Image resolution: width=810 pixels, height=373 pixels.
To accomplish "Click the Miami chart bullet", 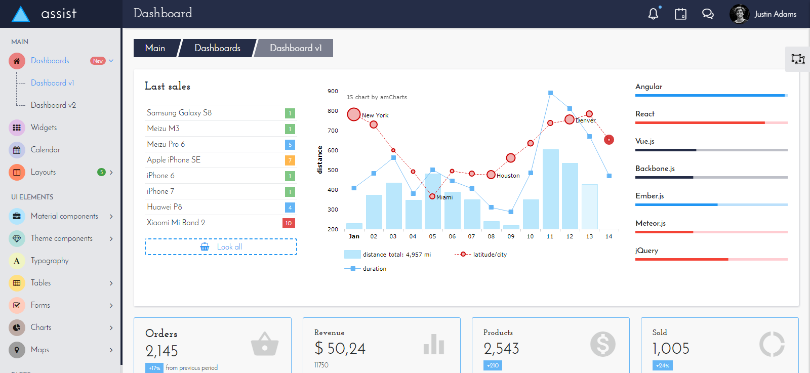I will click(432, 196).
